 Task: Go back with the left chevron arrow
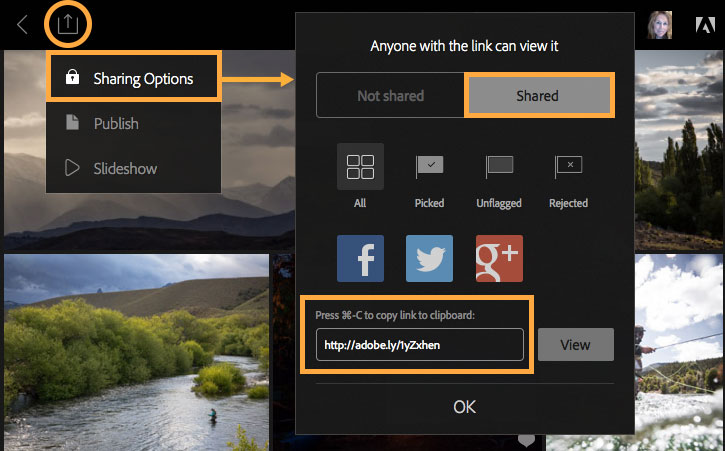pyautogui.click(x=22, y=25)
